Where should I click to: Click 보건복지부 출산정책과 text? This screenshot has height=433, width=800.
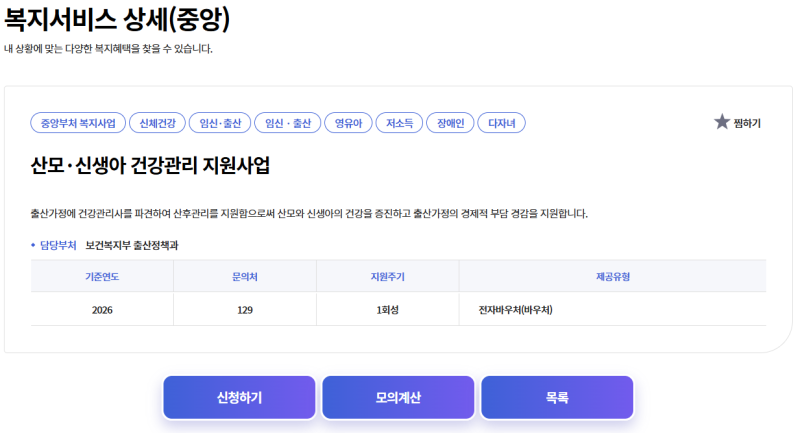[x=132, y=245]
